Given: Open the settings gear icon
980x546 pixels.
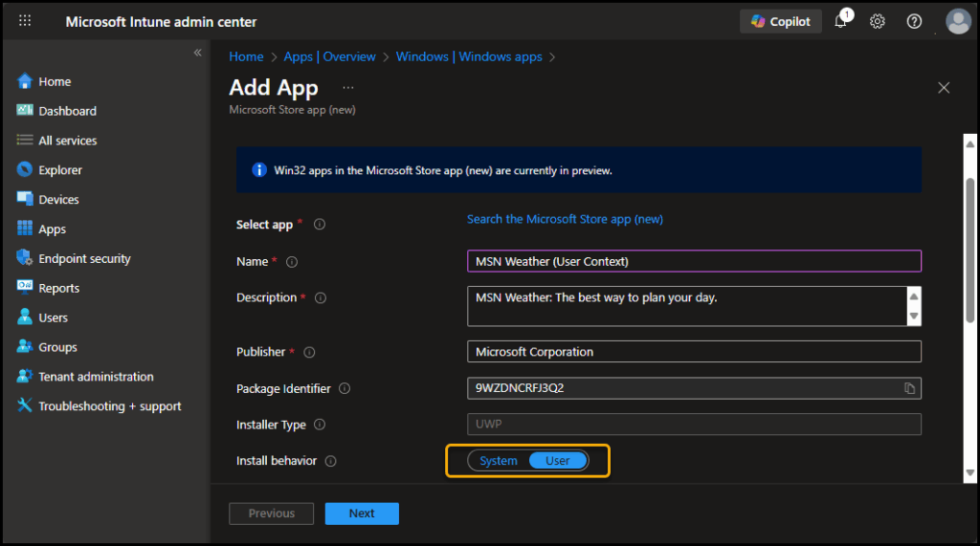Looking at the screenshot, I should tap(877, 21).
